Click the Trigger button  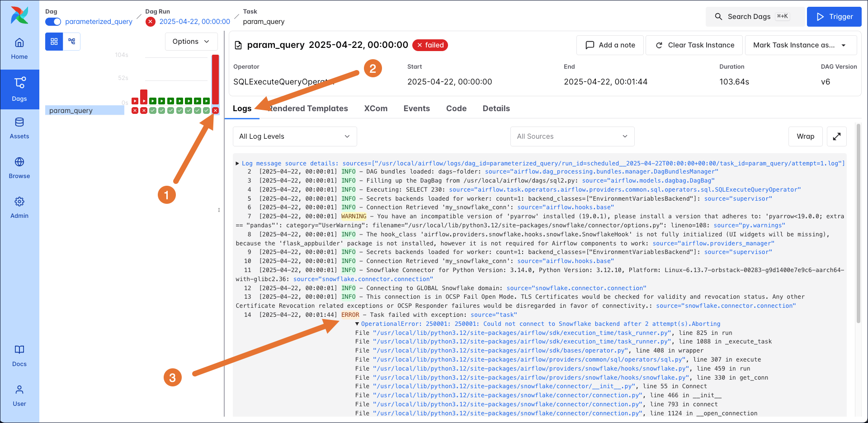(834, 16)
